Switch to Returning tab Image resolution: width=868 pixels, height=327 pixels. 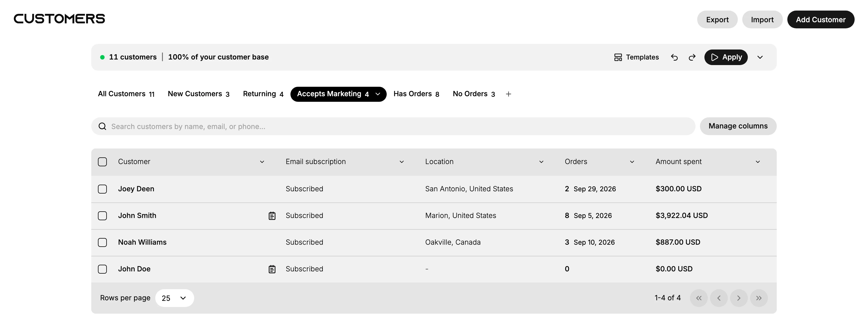point(263,94)
